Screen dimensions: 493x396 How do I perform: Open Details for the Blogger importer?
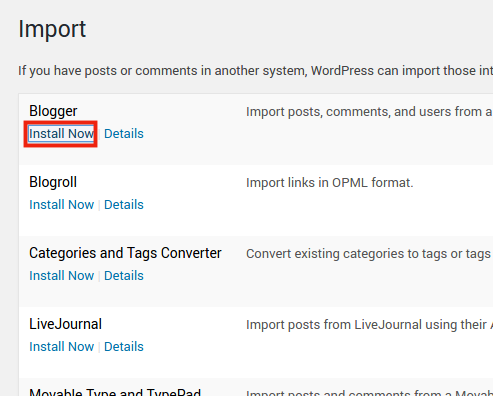coord(124,134)
